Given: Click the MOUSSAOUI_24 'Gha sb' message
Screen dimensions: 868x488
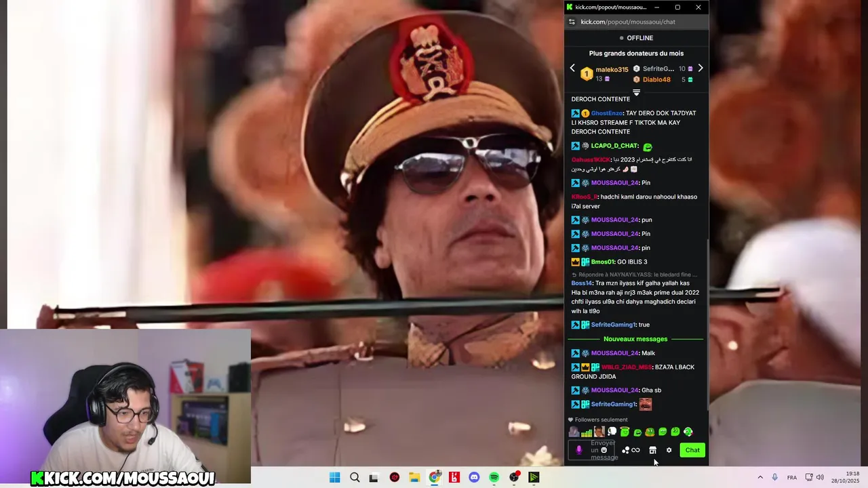Looking at the screenshot, I should click(x=616, y=390).
